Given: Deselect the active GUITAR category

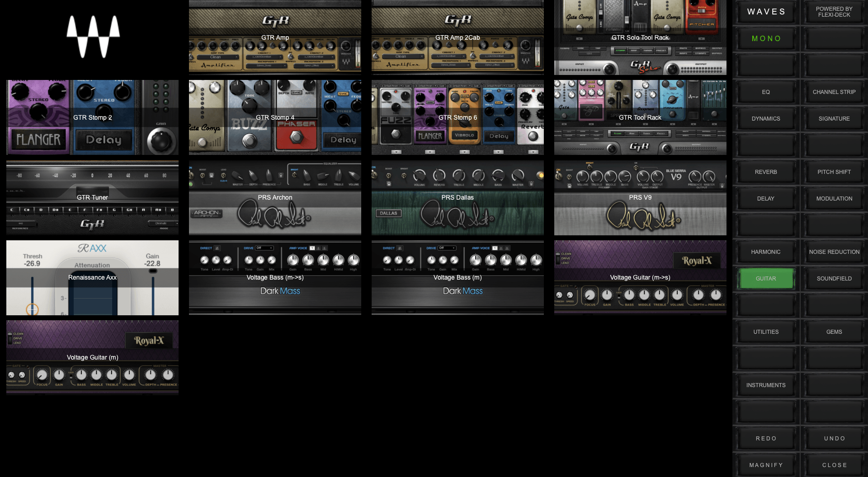Looking at the screenshot, I should pos(766,279).
